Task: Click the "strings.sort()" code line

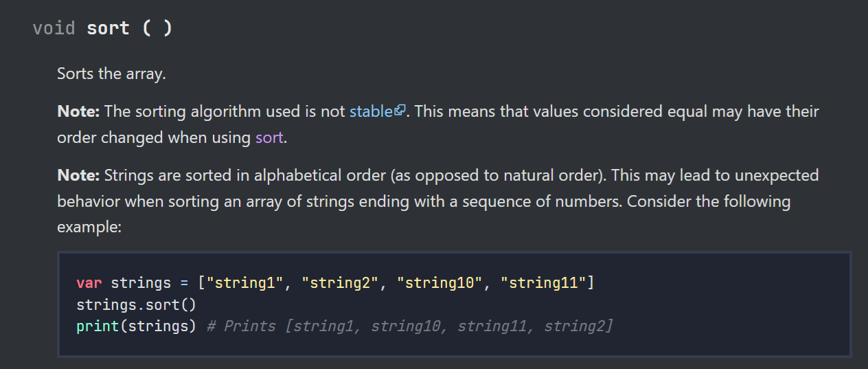Action: click(137, 304)
